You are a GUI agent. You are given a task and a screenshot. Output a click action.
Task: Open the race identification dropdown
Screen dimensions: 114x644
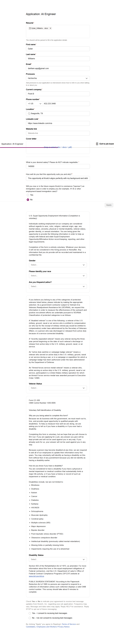coord(58,275)
